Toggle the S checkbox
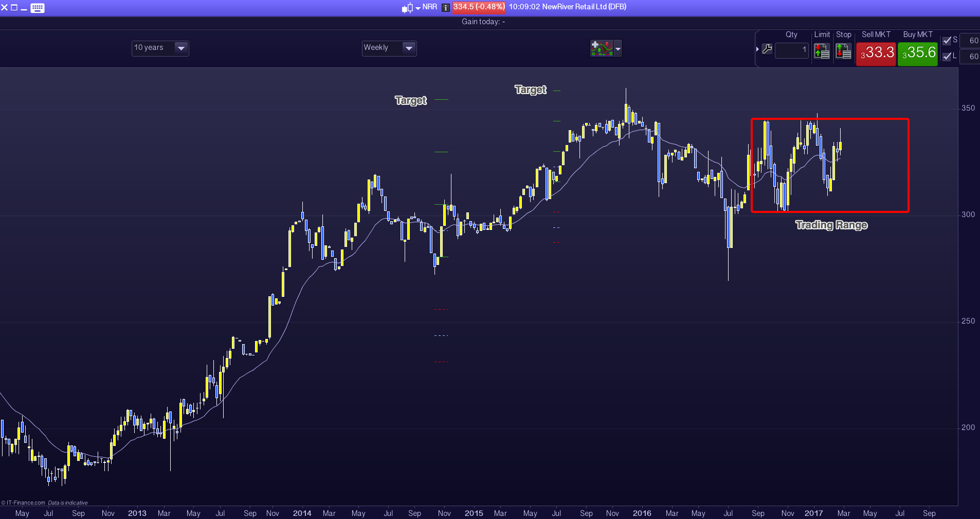 tap(947, 40)
